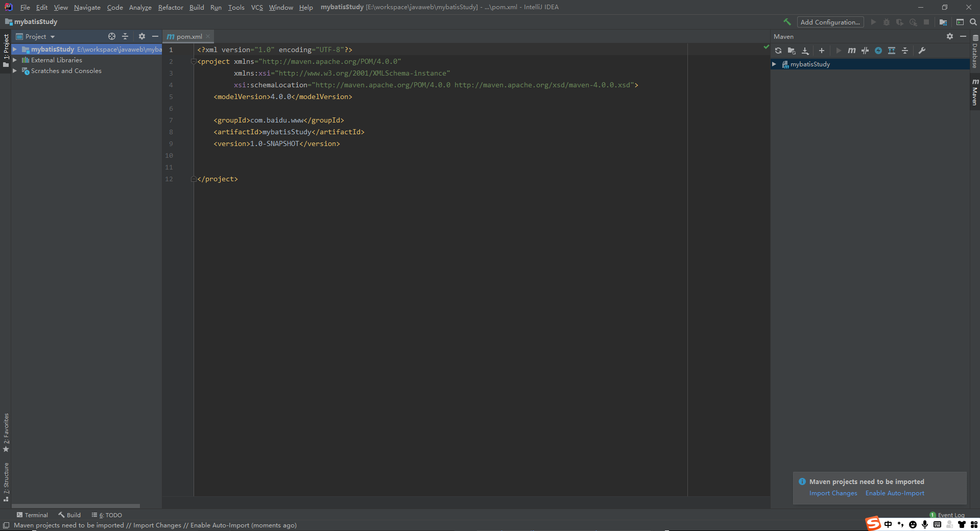The height and width of the screenshot is (531, 980).
Task: Toggle Maven Skip Tests mode
Action: pos(865,51)
